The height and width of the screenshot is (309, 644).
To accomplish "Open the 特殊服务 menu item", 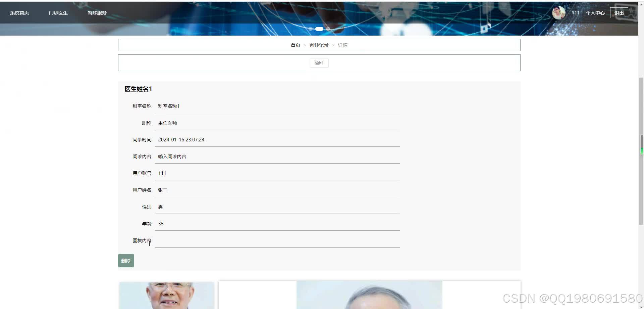I will 97,13.
